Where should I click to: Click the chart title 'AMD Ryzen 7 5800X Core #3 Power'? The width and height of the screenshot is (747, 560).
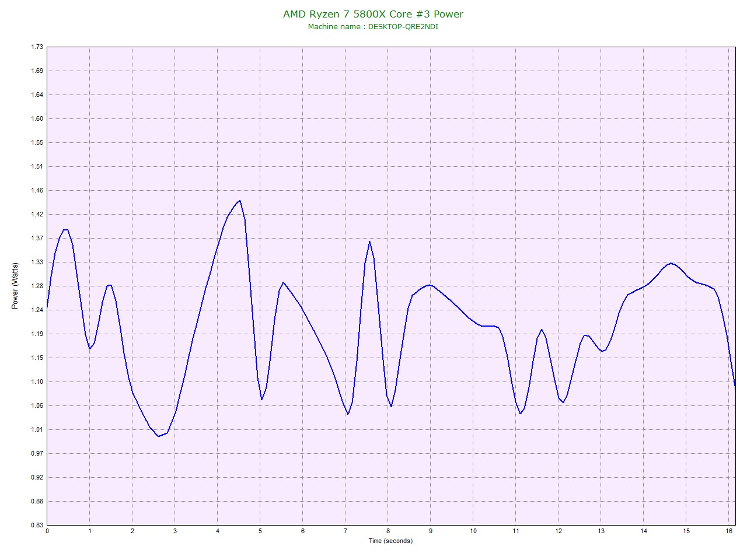click(x=373, y=14)
